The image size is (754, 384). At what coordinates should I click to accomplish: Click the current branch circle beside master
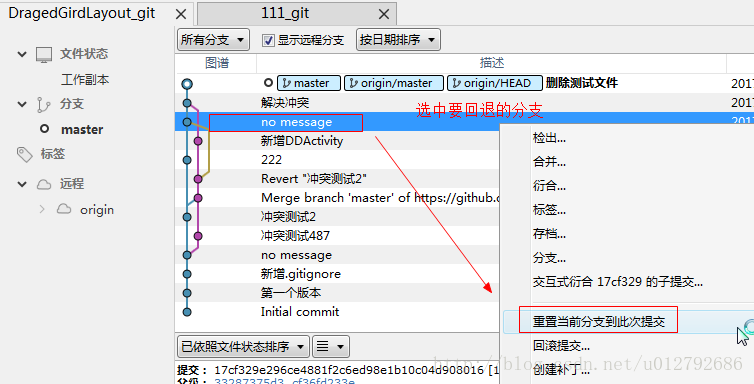(45, 129)
